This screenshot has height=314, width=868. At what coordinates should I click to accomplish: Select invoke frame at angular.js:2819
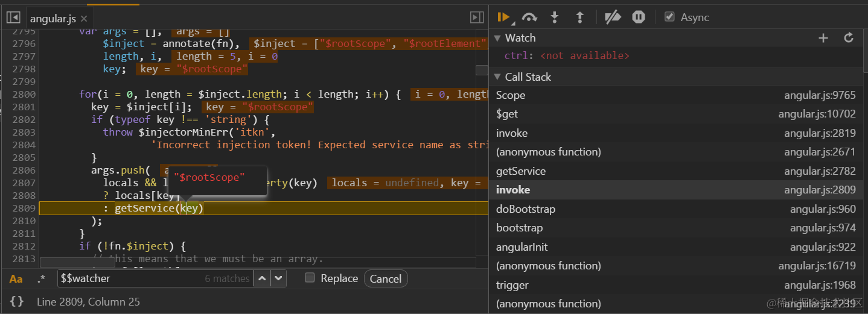[x=676, y=133]
